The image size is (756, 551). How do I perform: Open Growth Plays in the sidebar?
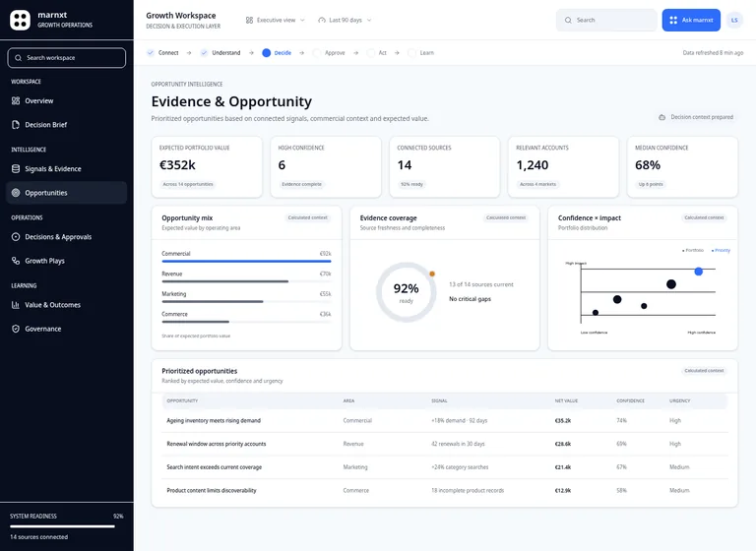(x=67, y=261)
